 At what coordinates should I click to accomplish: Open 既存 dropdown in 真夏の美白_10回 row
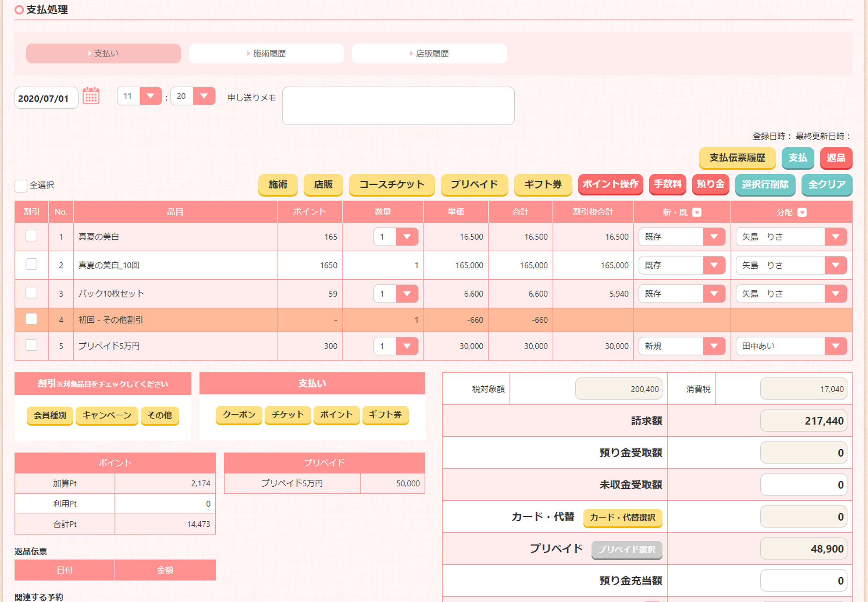coord(682,265)
